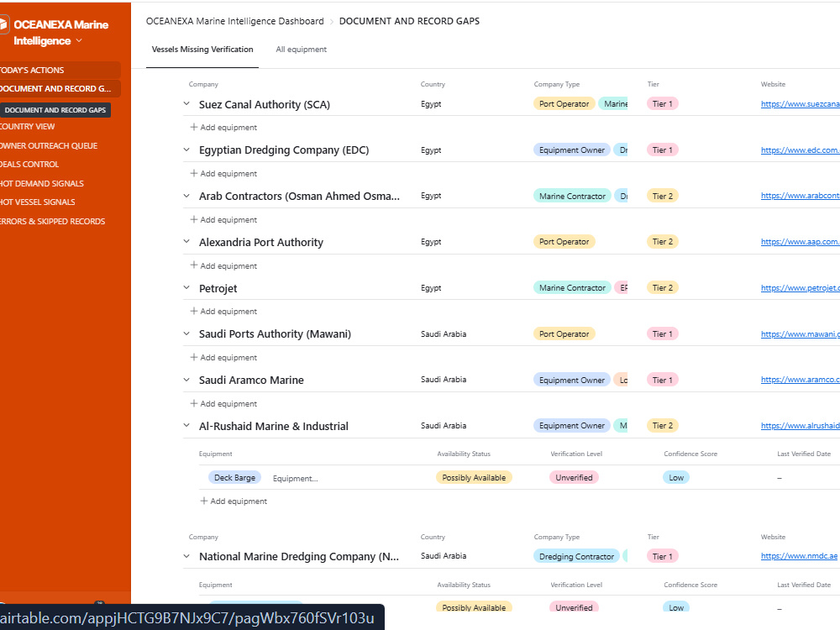Collapse Petrojet row chevron

186,287
